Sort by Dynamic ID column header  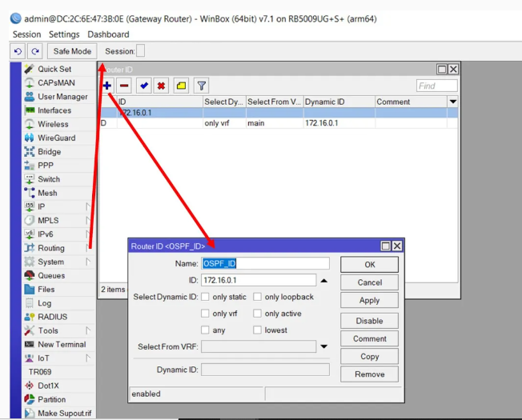(x=339, y=102)
